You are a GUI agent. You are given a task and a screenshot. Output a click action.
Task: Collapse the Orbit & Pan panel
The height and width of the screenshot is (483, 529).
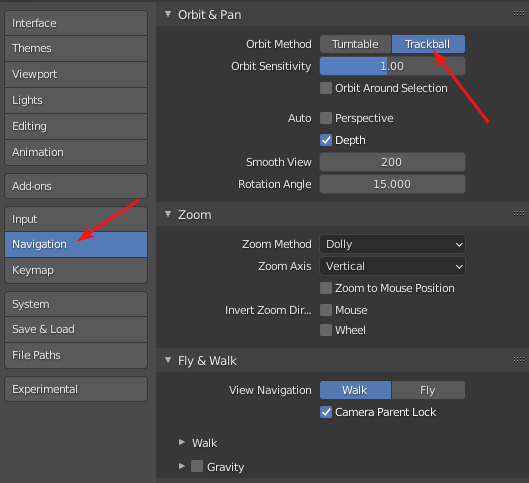(x=168, y=14)
